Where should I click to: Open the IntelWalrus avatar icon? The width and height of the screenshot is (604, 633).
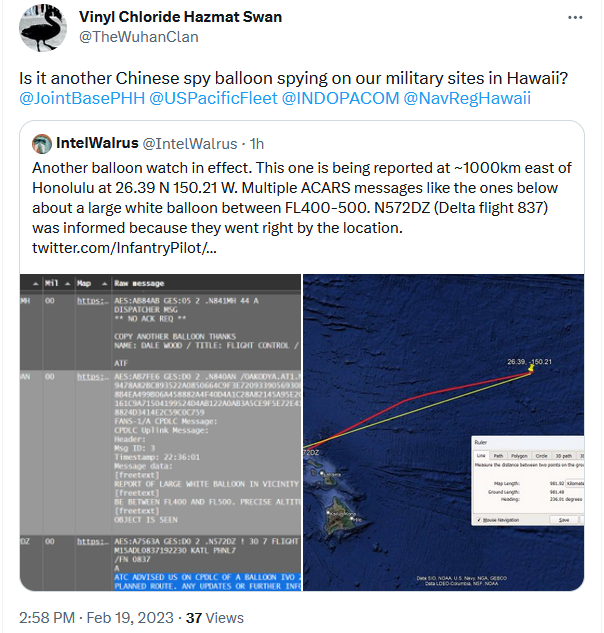[x=42, y=144]
